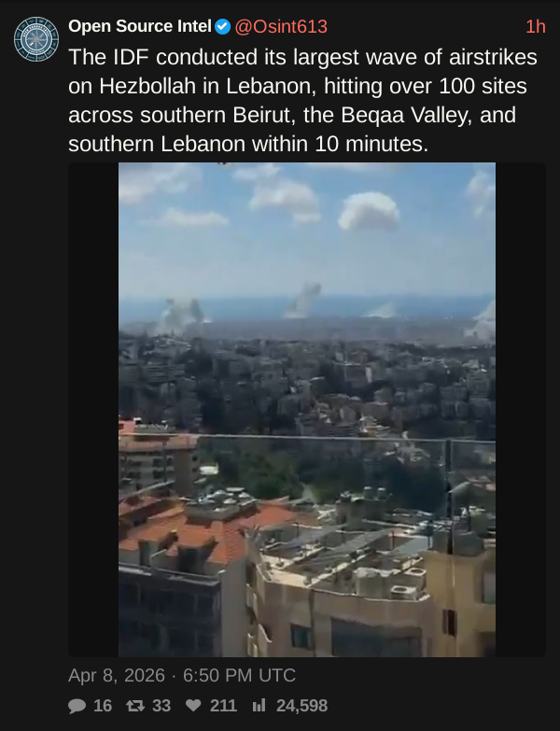Click the word Hezbollah in the post
The image size is (560, 731).
coord(147,86)
